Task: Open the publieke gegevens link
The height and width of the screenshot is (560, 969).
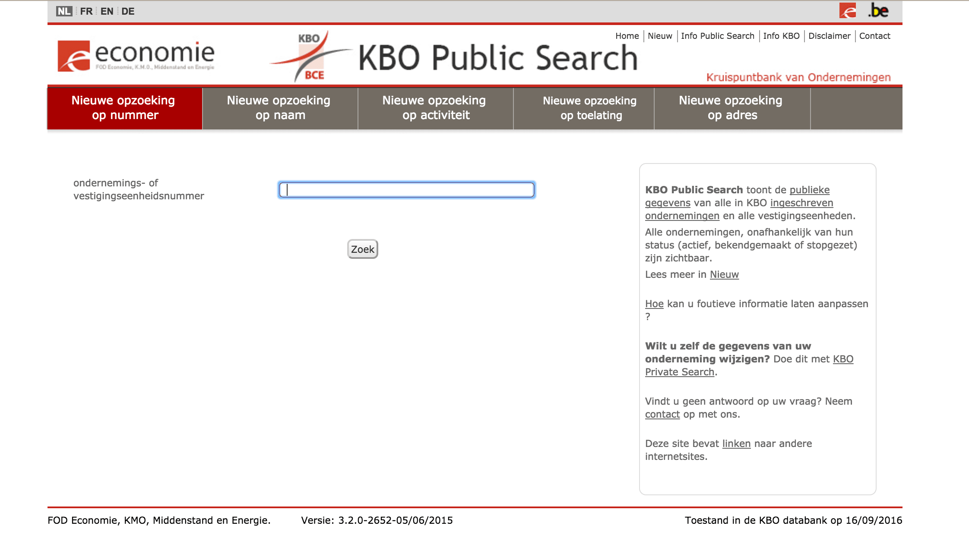Action: 738,196
